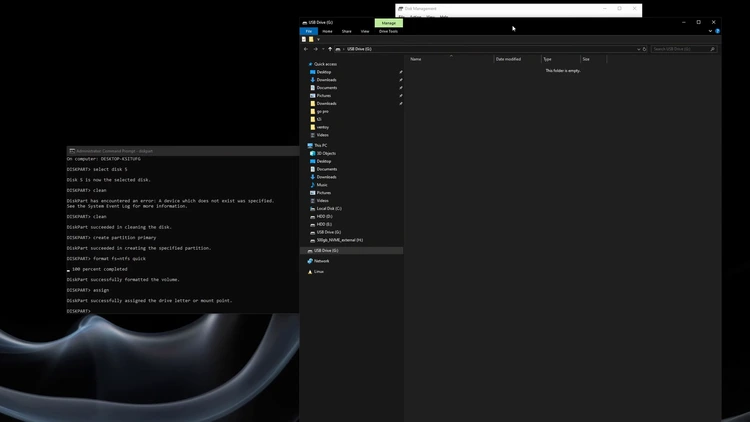Open Network in navigation pane

(x=321, y=261)
